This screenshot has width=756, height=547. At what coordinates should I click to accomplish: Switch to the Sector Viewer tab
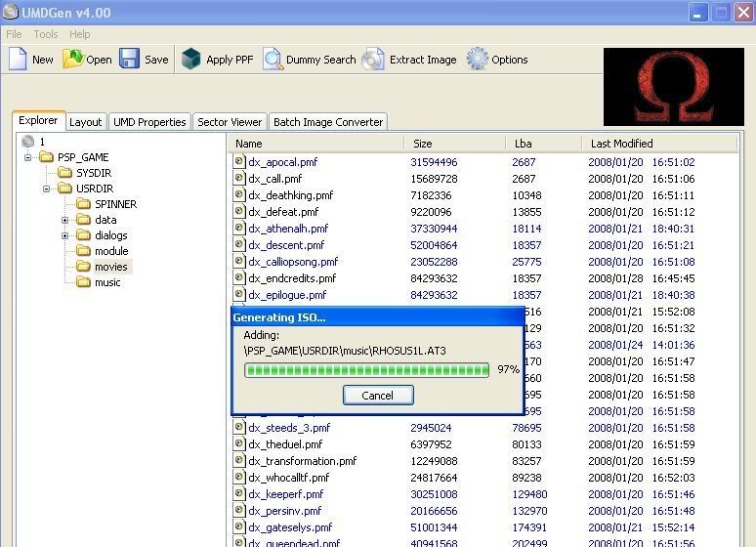tap(230, 122)
